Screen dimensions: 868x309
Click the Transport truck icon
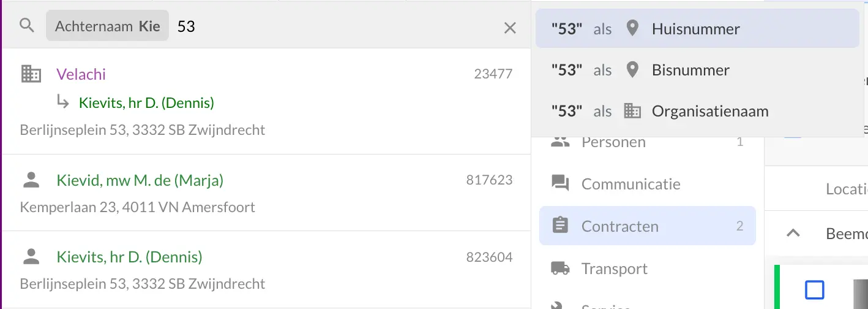pyautogui.click(x=559, y=269)
